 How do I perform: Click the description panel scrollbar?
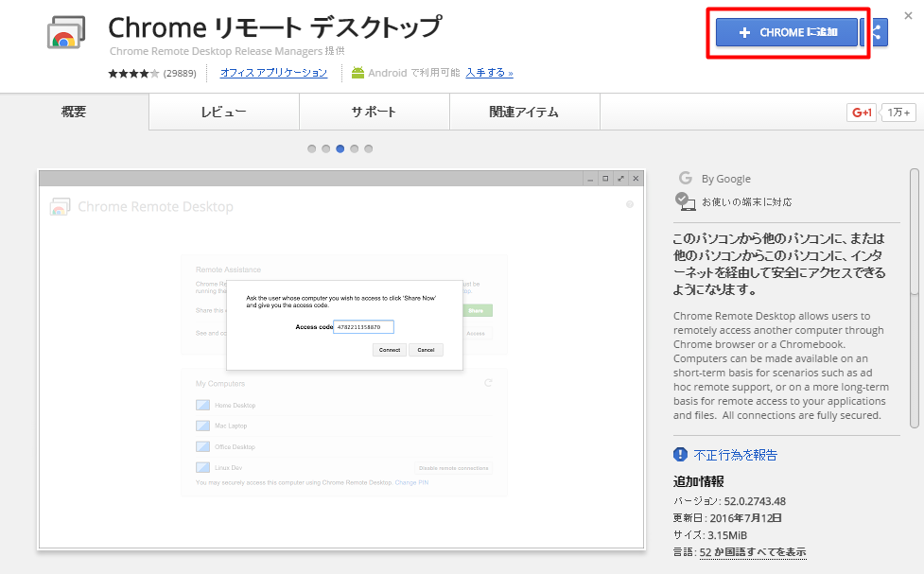tap(915, 298)
